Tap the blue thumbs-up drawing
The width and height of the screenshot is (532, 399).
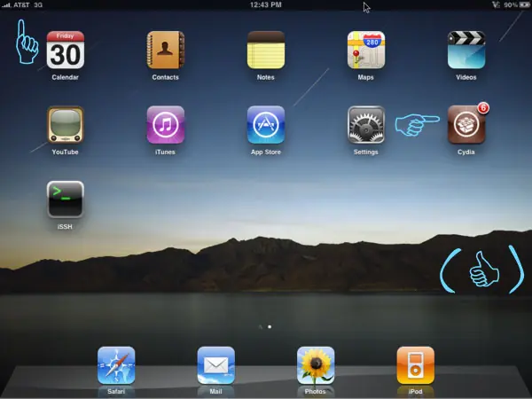point(484,269)
